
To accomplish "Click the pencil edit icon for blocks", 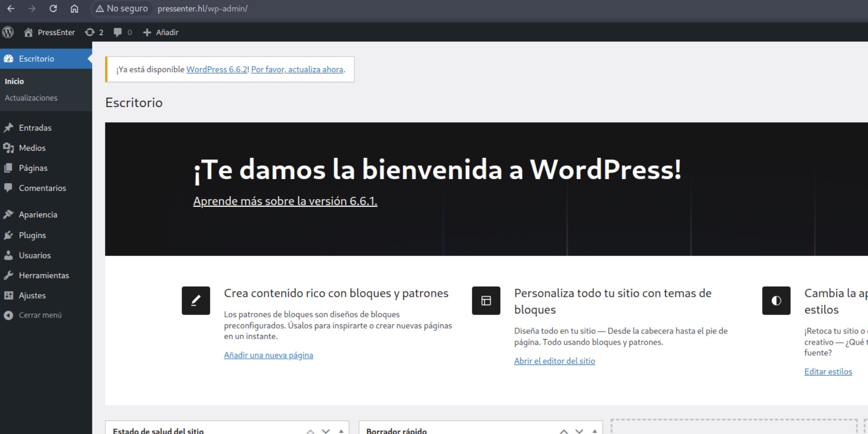I will (196, 301).
